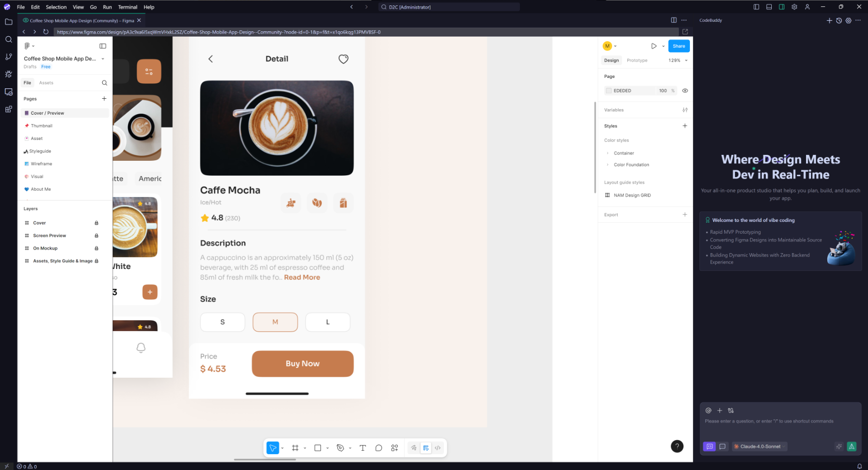This screenshot has width=868, height=470.
Task: Select the Wireframe page
Action: (41, 164)
